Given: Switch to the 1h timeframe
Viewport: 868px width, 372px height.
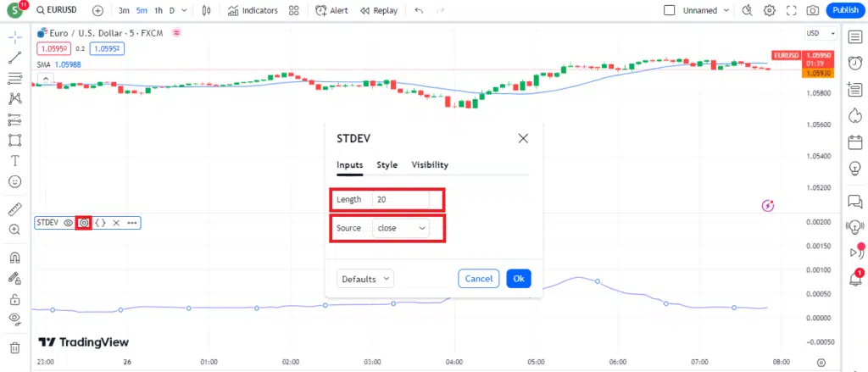Looking at the screenshot, I should point(159,10).
